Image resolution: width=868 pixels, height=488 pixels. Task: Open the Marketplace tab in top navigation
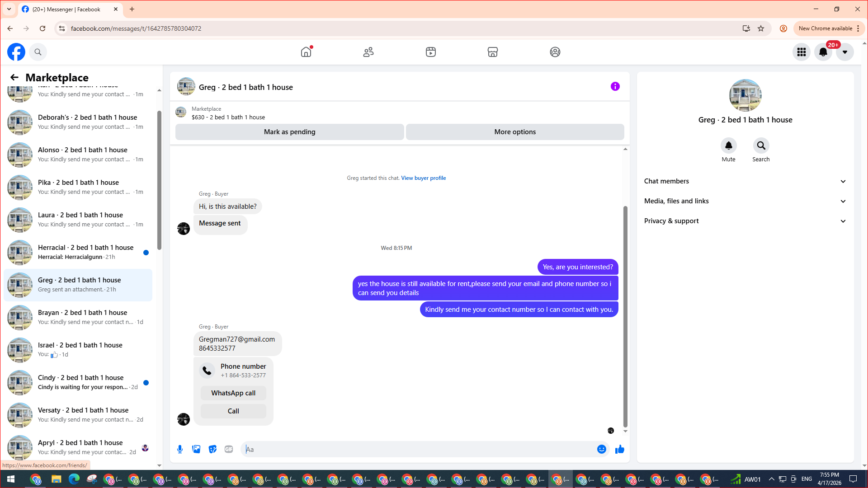click(492, 52)
